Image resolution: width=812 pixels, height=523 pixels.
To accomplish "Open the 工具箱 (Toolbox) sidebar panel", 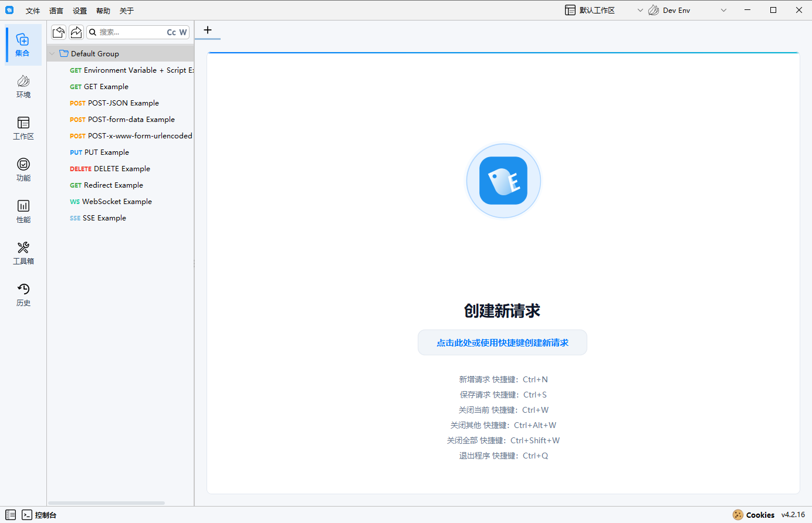I will pos(23,253).
